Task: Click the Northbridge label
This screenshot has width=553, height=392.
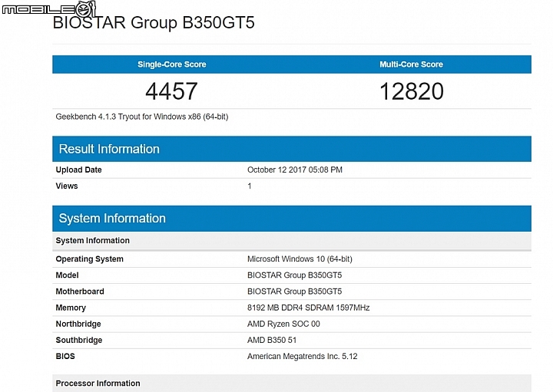Action: [78, 324]
